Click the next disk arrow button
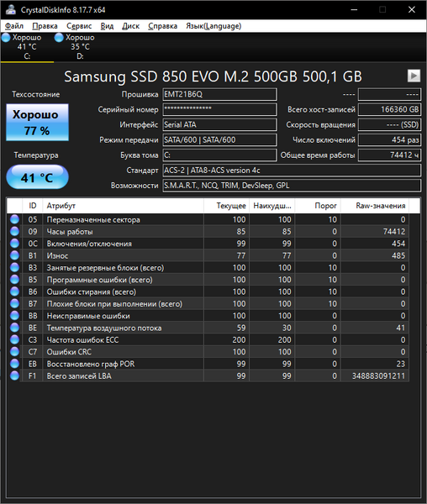Screen dimensions: 427x504 click(x=414, y=76)
